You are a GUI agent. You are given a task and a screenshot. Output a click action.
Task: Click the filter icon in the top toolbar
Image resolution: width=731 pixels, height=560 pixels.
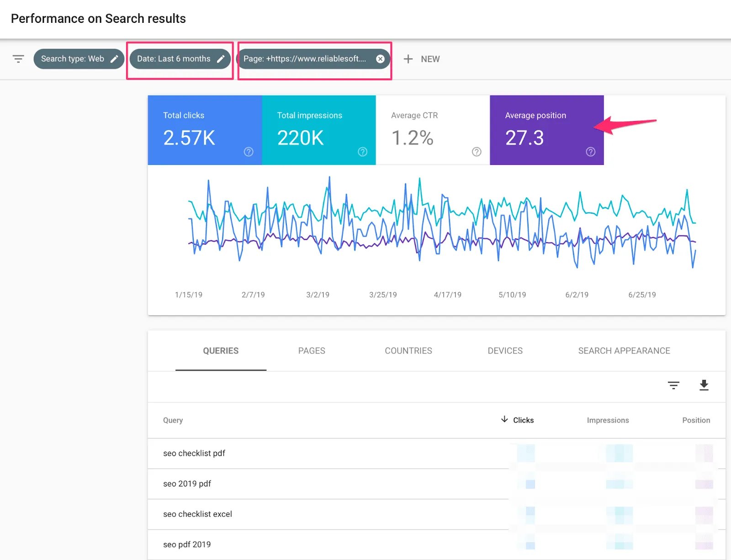18,58
